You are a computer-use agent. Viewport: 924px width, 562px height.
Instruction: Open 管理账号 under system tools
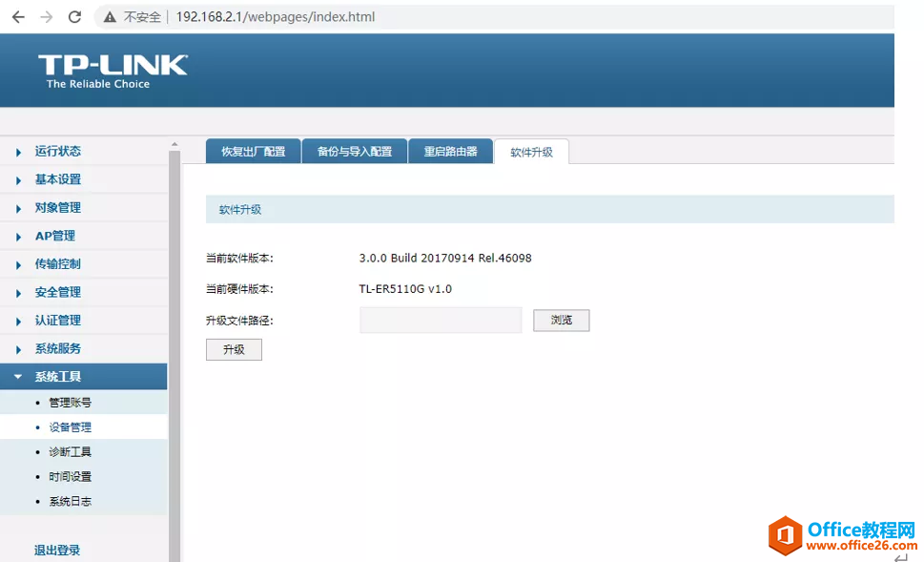pyautogui.click(x=71, y=403)
